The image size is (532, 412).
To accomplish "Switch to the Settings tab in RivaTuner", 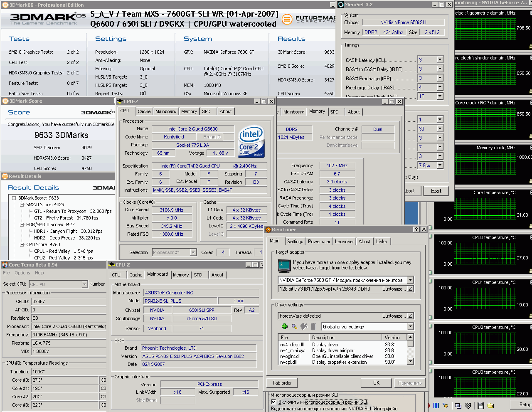I will (295, 242).
